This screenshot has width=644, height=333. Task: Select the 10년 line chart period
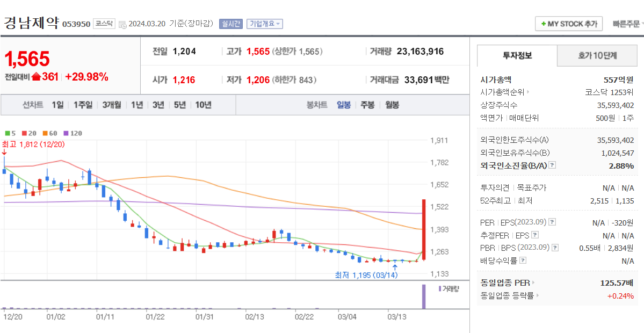point(203,105)
